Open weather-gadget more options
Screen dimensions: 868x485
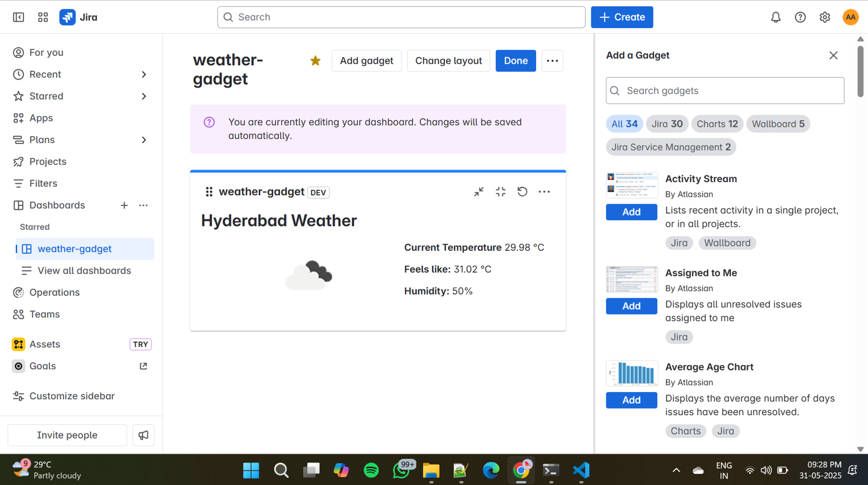coord(544,192)
